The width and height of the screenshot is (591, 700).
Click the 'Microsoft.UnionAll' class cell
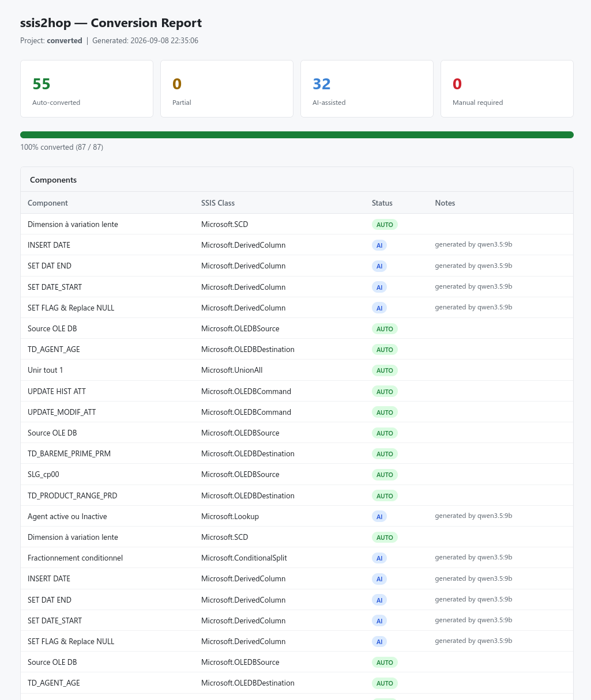tap(232, 370)
